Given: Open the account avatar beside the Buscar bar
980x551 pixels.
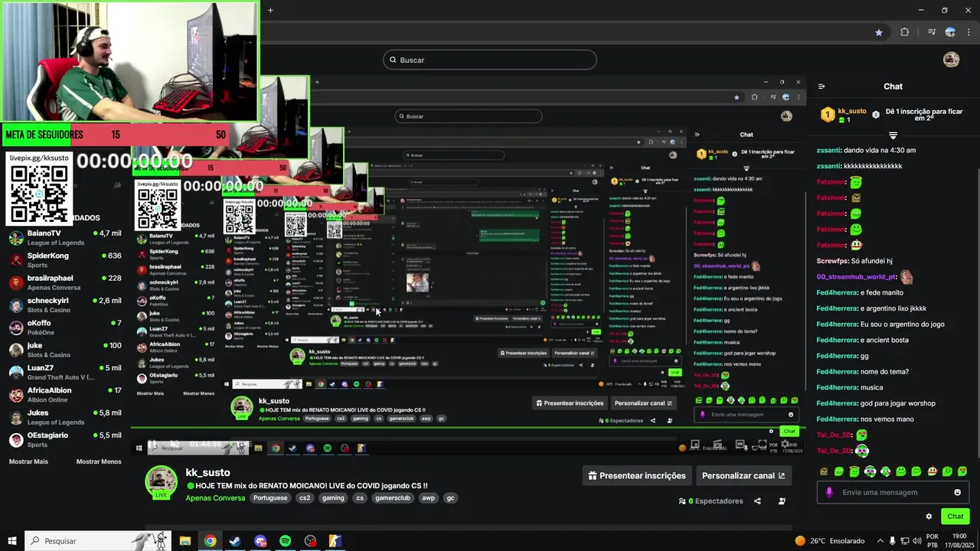Looking at the screenshot, I should coord(951,60).
